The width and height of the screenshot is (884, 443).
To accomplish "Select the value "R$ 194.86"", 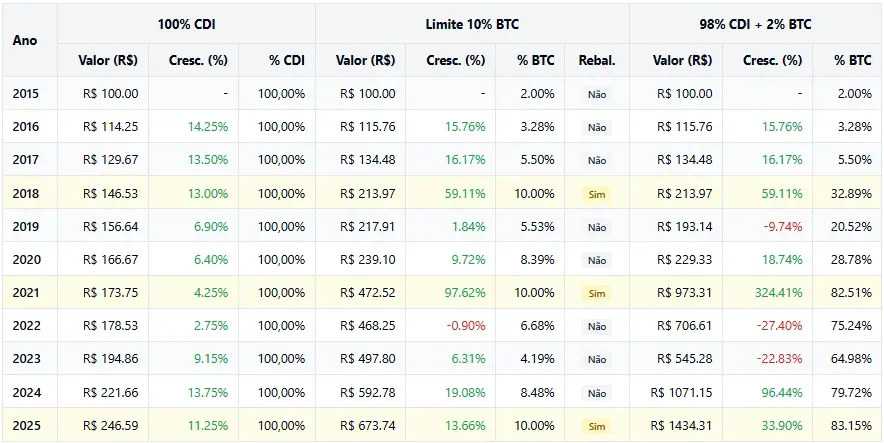I will [110, 359].
